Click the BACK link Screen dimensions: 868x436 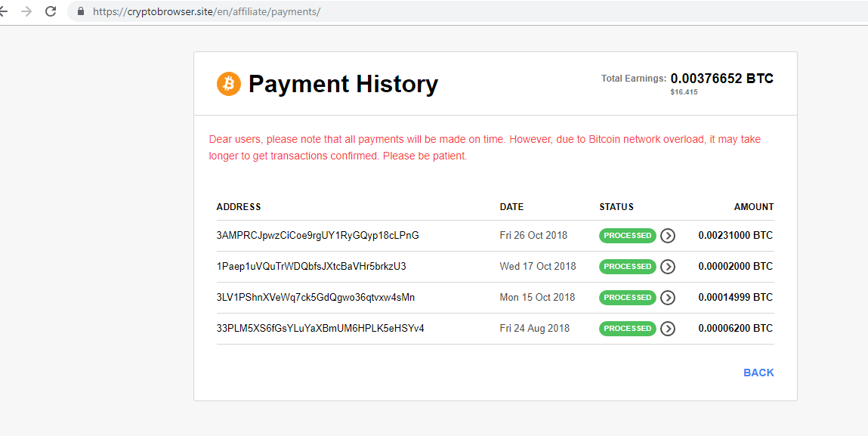pos(758,373)
